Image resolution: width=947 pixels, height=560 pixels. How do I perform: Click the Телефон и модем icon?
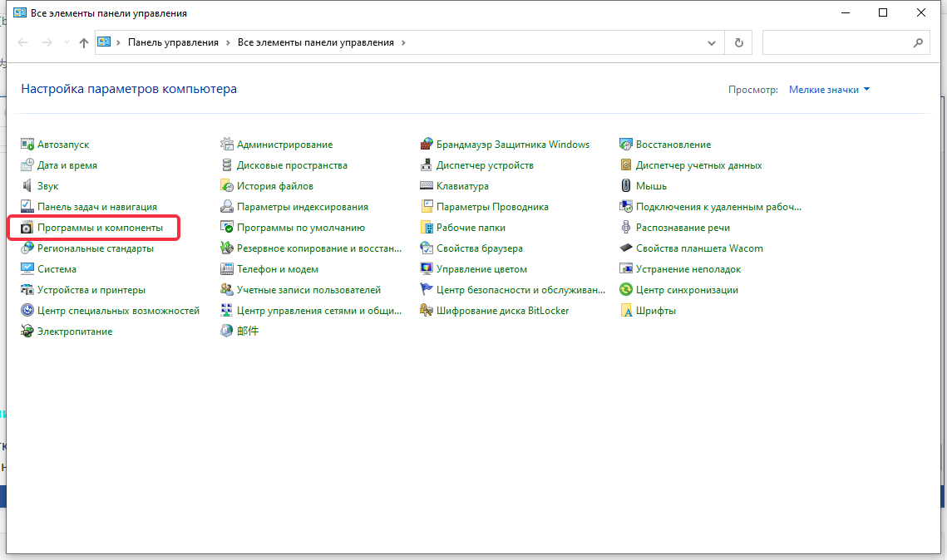point(226,268)
